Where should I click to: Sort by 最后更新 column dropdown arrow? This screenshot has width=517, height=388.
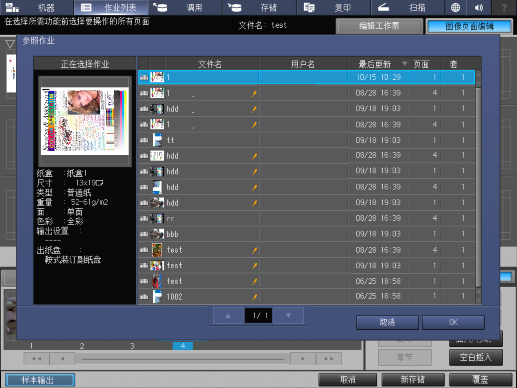point(404,63)
